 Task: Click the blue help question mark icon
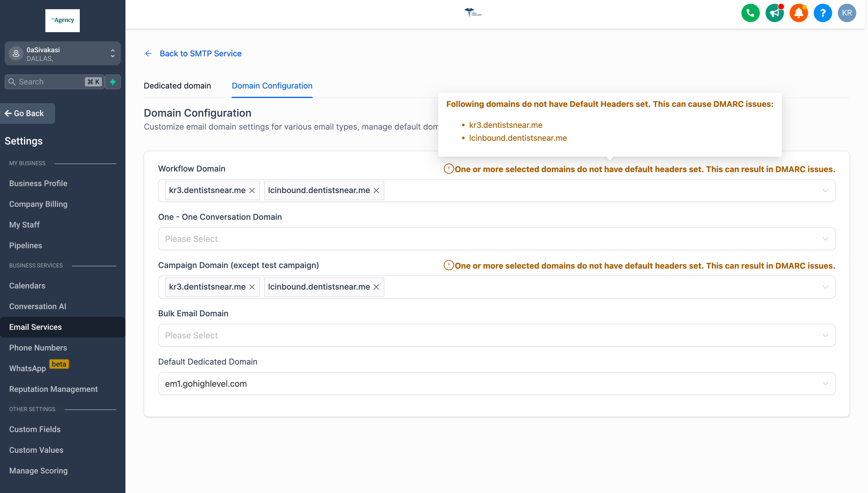822,13
